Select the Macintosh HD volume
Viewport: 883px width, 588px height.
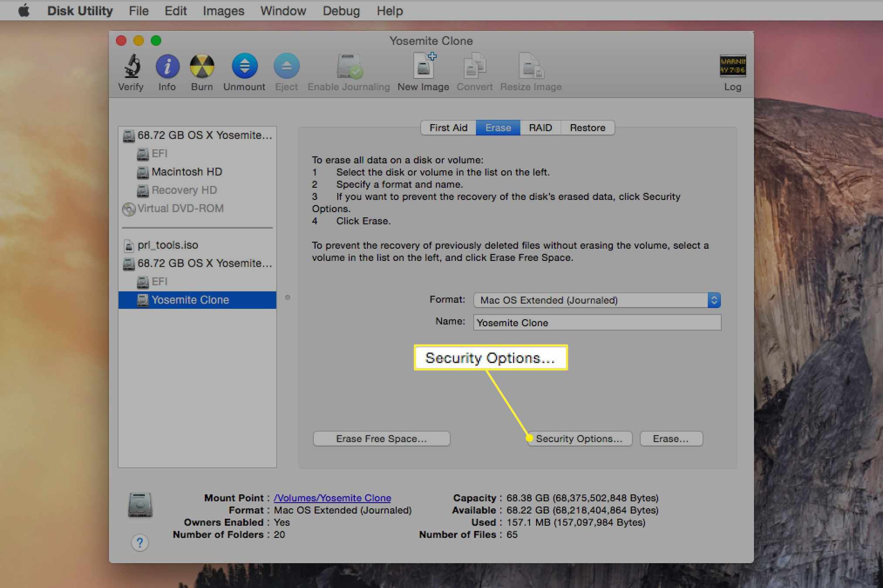[x=197, y=172]
